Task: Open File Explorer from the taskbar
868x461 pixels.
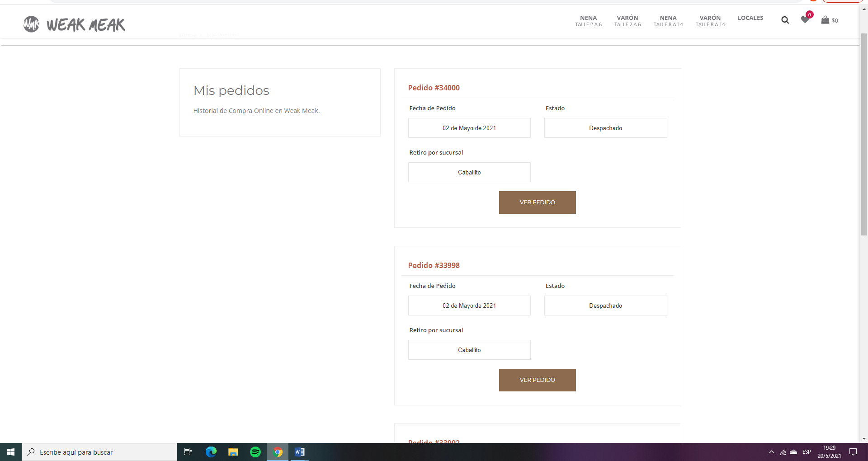Action: coord(233,452)
